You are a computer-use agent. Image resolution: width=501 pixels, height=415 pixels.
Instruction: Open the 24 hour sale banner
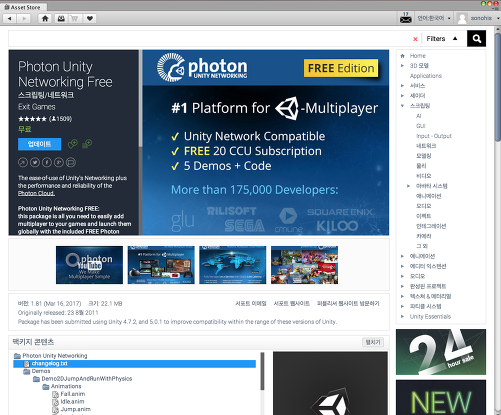click(x=441, y=352)
